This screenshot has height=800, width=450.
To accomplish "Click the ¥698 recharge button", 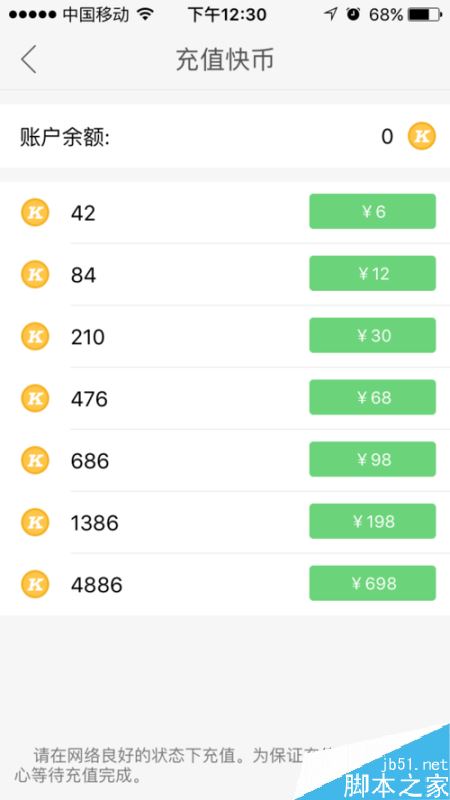I will tap(372, 583).
